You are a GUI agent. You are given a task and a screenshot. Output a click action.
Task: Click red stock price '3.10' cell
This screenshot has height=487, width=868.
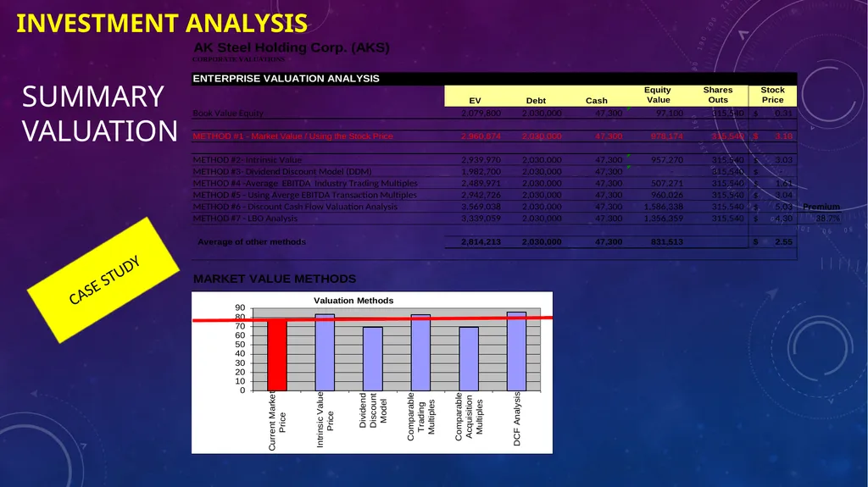point(784,136)
